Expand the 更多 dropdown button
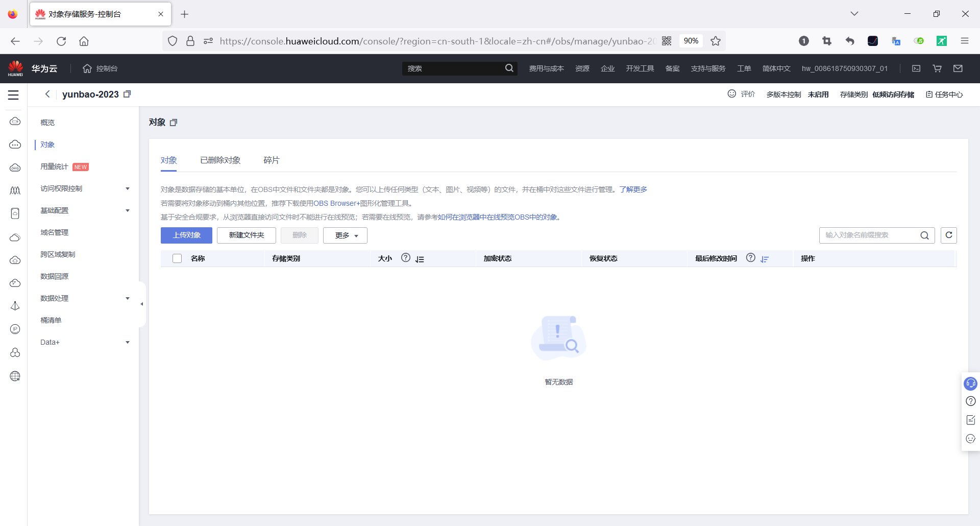 (345, 235)
